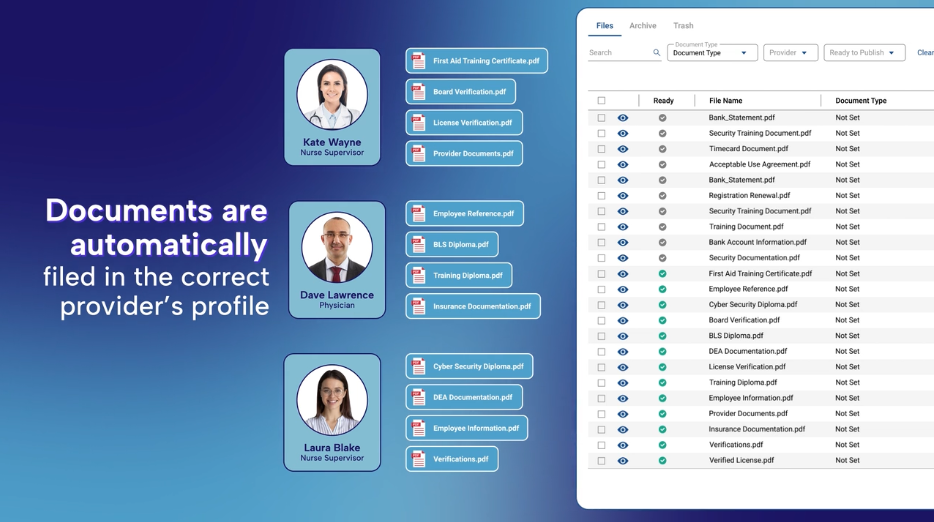Click PDF icon on Verifications.pdf chip
The height and width of the screenshot is (522, 934).
419,459
